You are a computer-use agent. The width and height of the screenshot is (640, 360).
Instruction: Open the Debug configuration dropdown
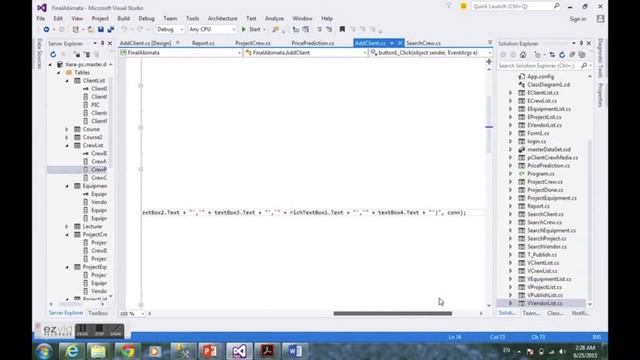pyautogui.click(x=170, y=29)
